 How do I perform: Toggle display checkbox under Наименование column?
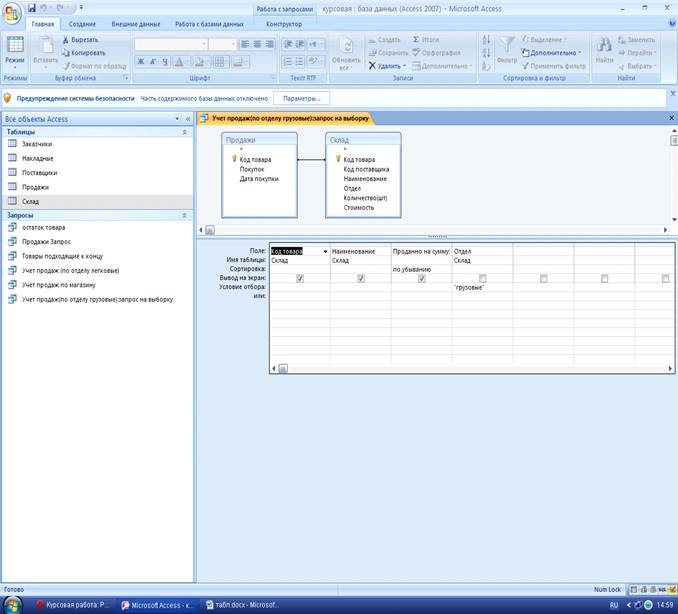point(360,278)
